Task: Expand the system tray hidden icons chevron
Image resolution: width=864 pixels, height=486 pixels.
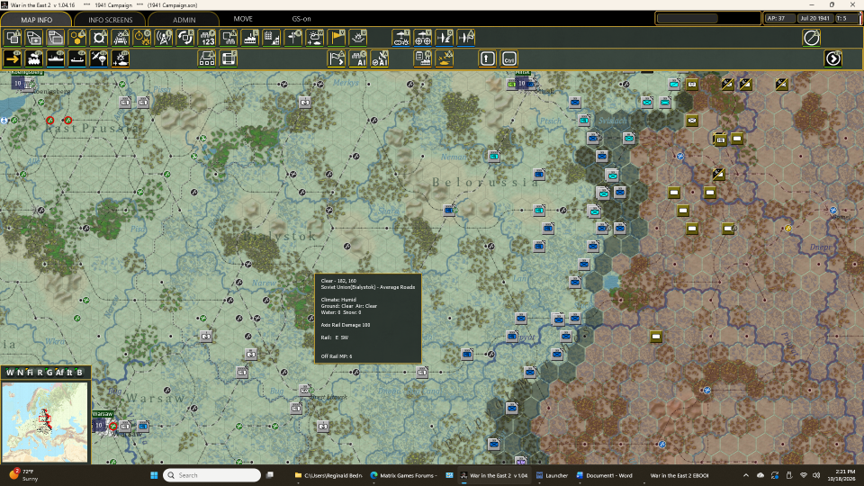Action: pyautogui.click(x=746, y=475)
